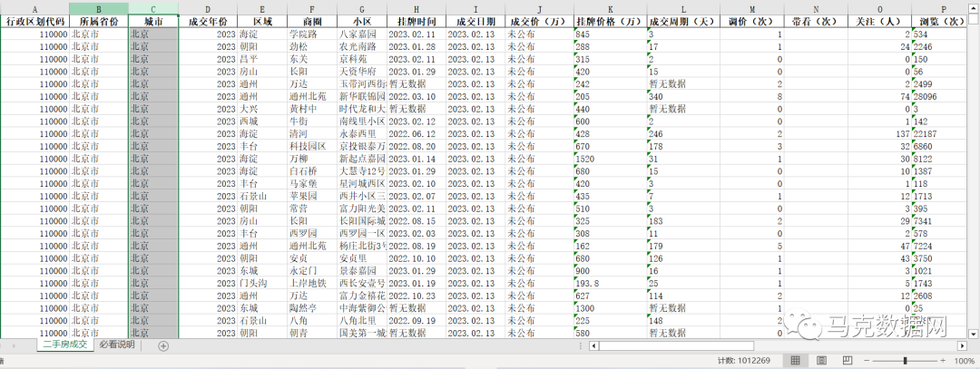
Task: Select the listing price cell 1520
Action: click(610, 159)
